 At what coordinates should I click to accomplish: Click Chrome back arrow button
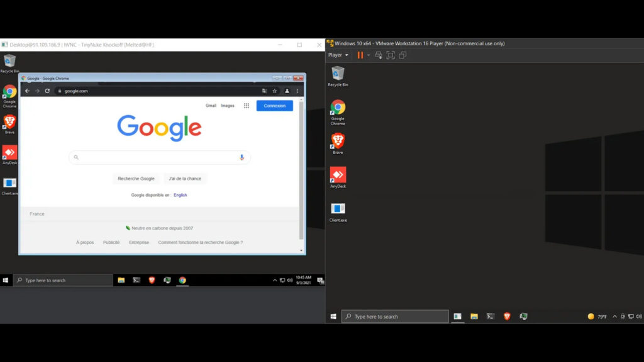point(27,90)
